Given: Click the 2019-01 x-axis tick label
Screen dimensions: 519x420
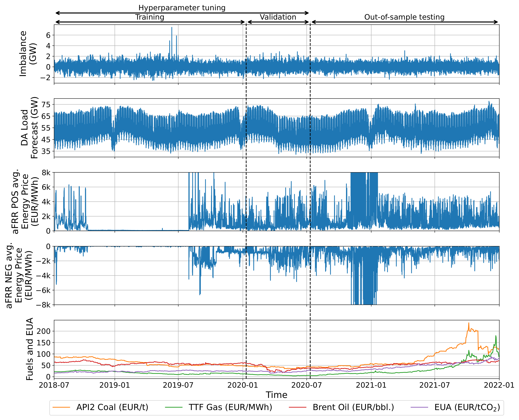Looking at the screenshot, I should point(115,385).
